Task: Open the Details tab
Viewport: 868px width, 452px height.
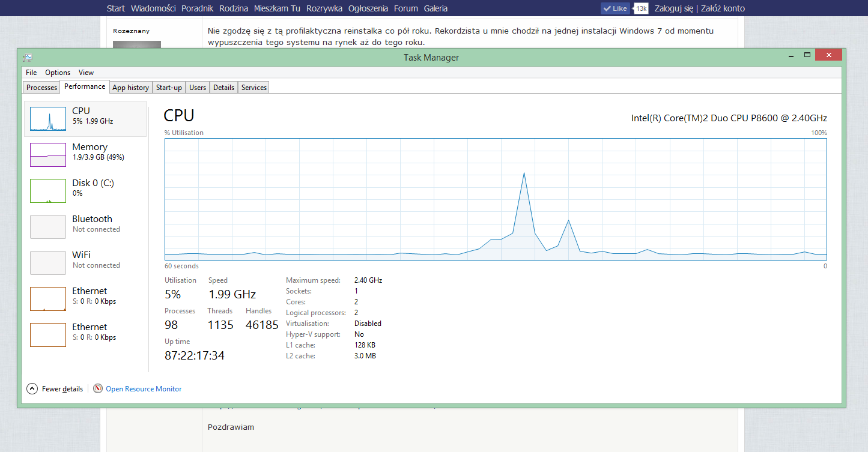Action: click(x=223, y=88)
